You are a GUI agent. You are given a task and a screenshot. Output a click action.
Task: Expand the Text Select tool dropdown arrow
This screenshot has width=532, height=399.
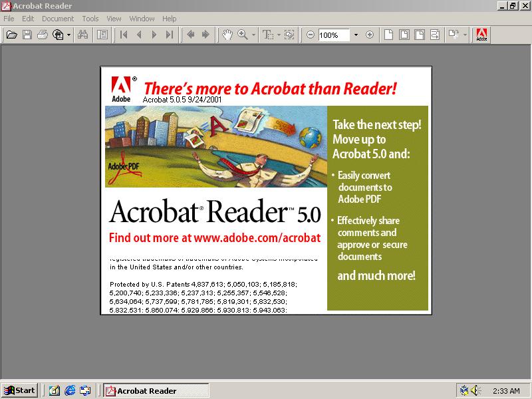click(279, 35)
